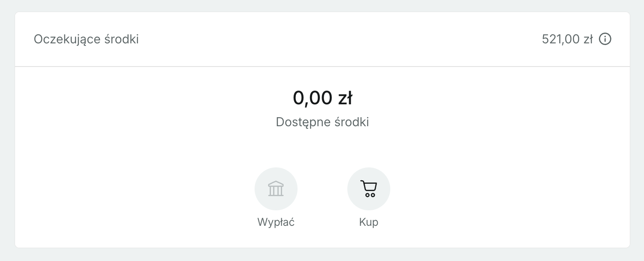The image size is (644, 261).
Task: Click the Dostępne środki caption
Action: pyautogui.click(x=322, y=122)
